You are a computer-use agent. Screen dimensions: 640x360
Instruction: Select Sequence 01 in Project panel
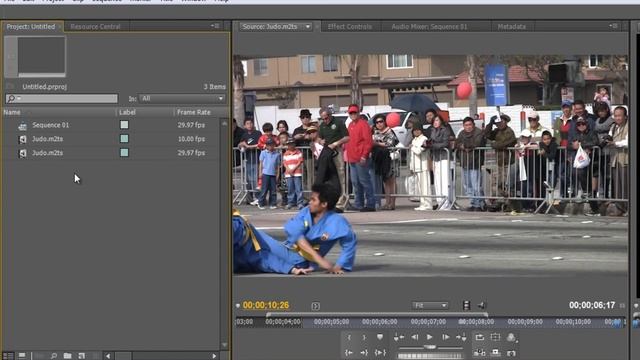(x=51, y=125)
